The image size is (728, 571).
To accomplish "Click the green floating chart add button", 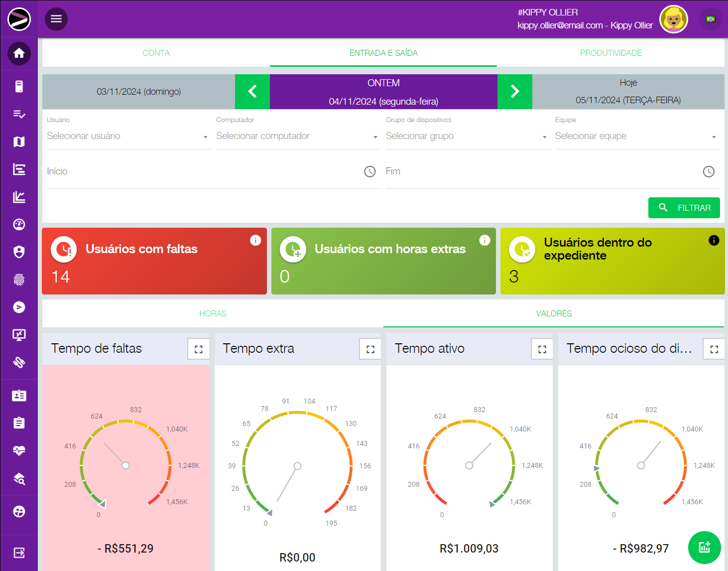I will point(704,547).
